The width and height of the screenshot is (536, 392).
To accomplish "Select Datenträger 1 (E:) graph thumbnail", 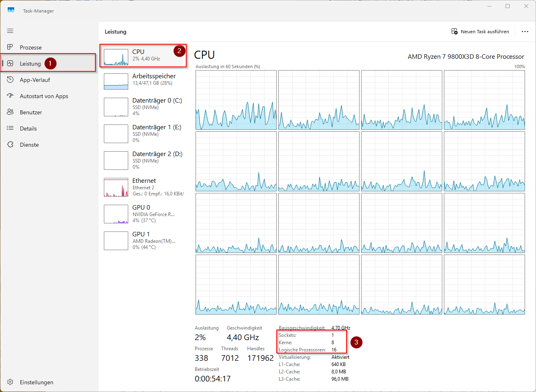I will (x=116, y=134).
